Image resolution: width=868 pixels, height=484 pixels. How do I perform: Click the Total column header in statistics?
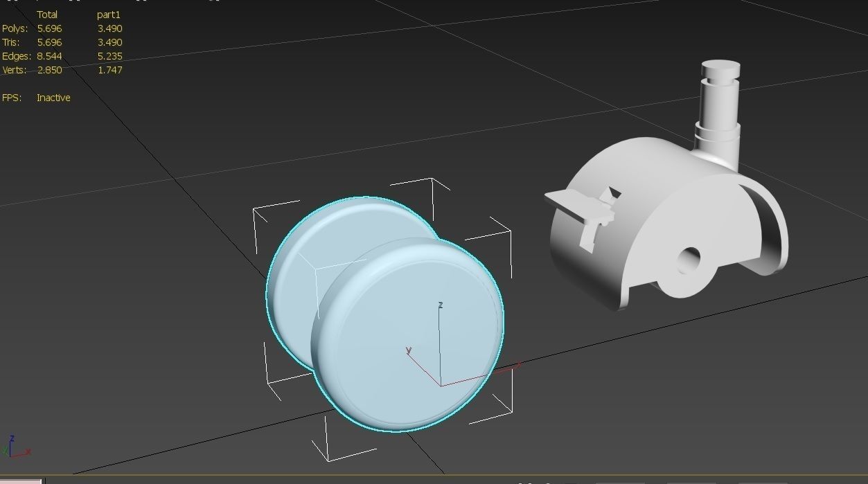[48, 14]
